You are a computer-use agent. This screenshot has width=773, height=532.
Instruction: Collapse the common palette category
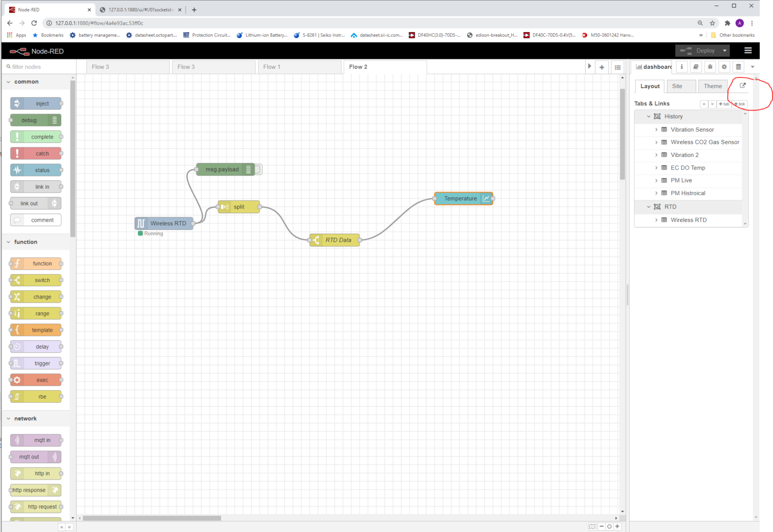point(9,82)
